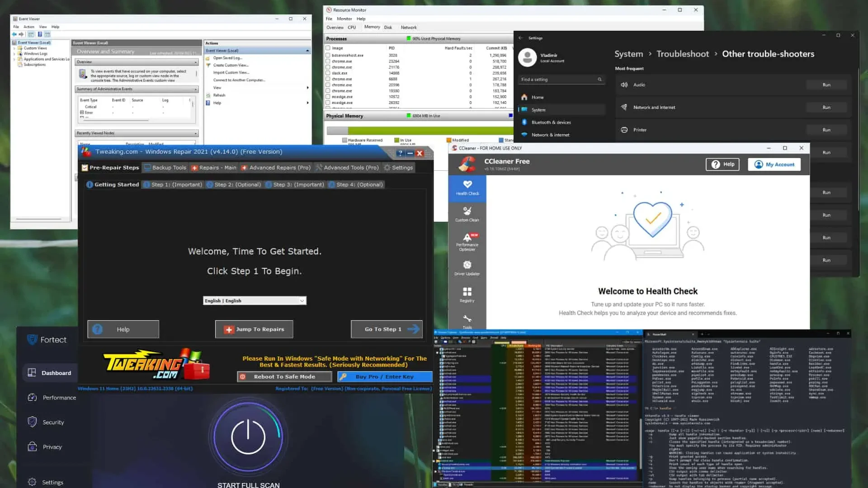Click Jump To Repairs button
The image size is (868, 488).
254,329
